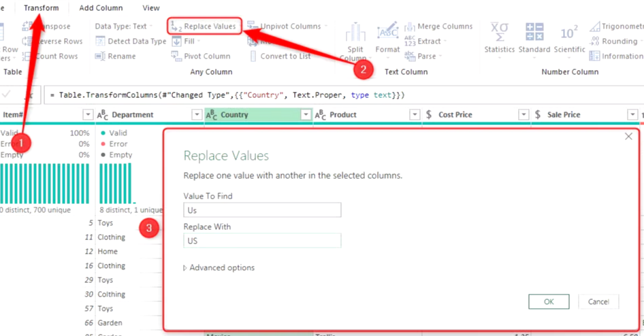This screenshot has width=644, height=336.
Task: Select the 'Colthing' cell in Department
Action: (111, 294)
